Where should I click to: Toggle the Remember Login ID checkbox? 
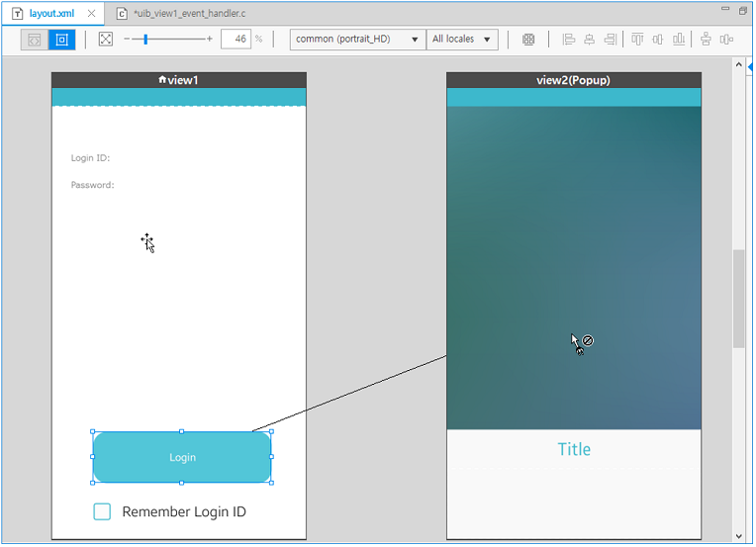point(102,511)
